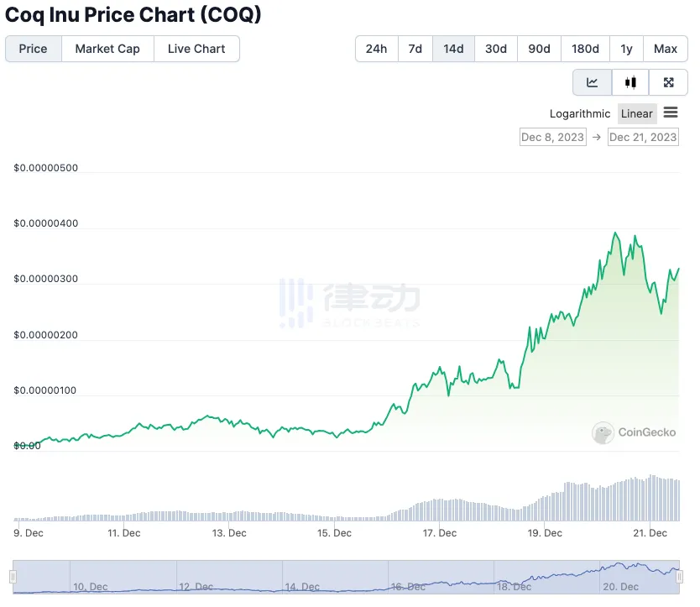Viewport: 700px width, 607px height.
Task: Grab right navigator range handle
Action: click(x=681, y=577)
